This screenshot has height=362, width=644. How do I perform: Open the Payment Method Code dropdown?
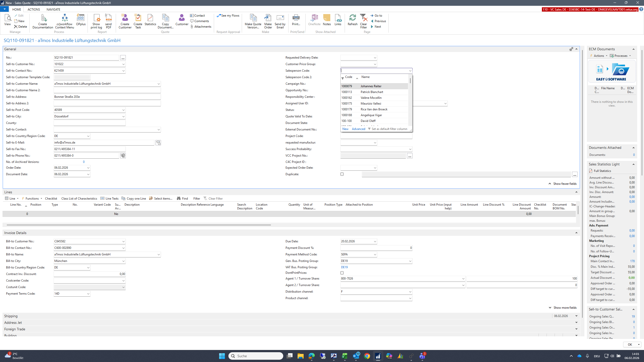[x=375, y=254]
